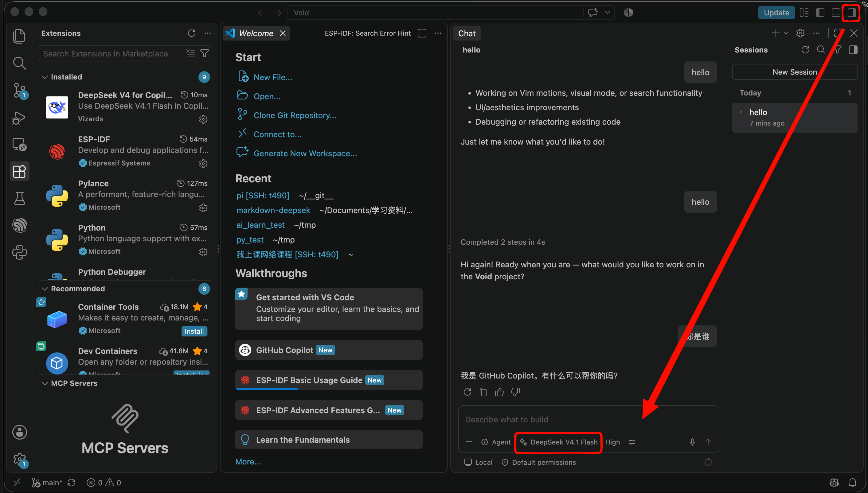Start voice input with microphone
The width and height of the screenshot is (868, 493).
point(692,442)
